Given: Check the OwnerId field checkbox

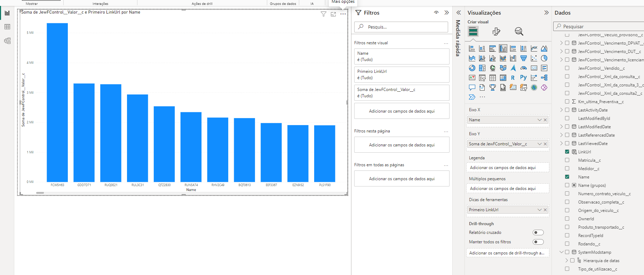Looking at the screenshot, I should [567, 219].
